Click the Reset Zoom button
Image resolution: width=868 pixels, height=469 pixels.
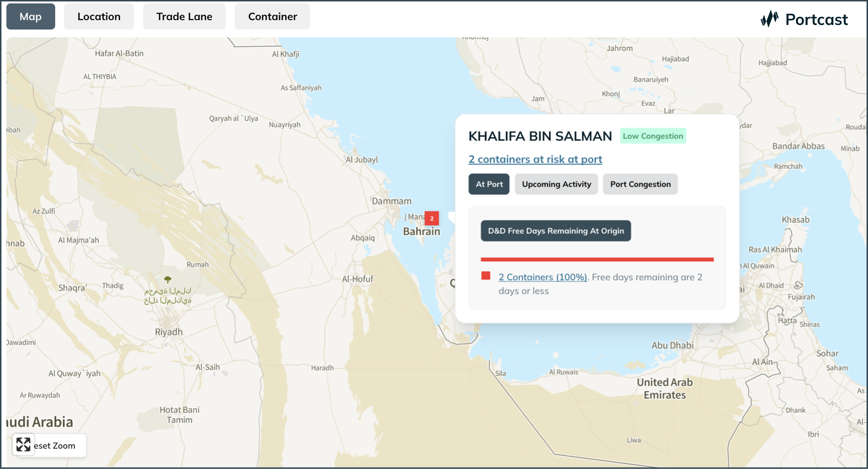pos(49,445)
